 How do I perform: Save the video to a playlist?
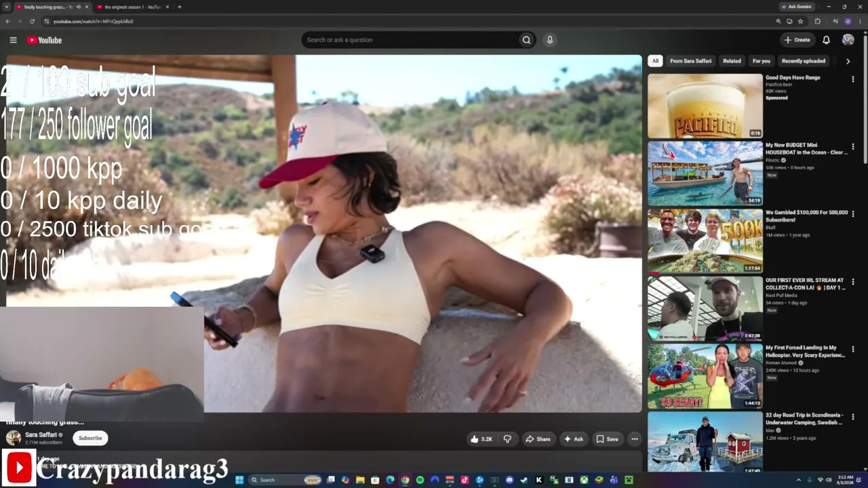click(607, 439)
